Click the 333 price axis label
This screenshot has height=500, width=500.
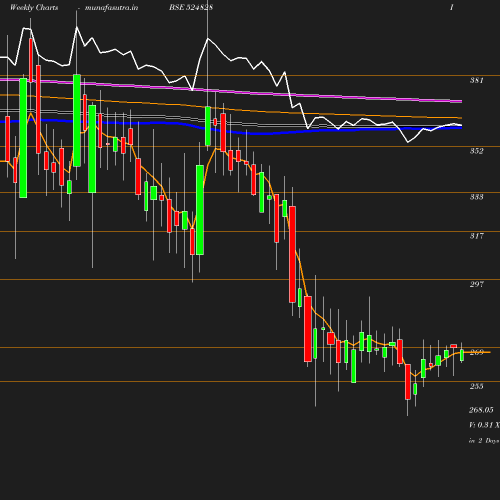(x=477, y=197)
